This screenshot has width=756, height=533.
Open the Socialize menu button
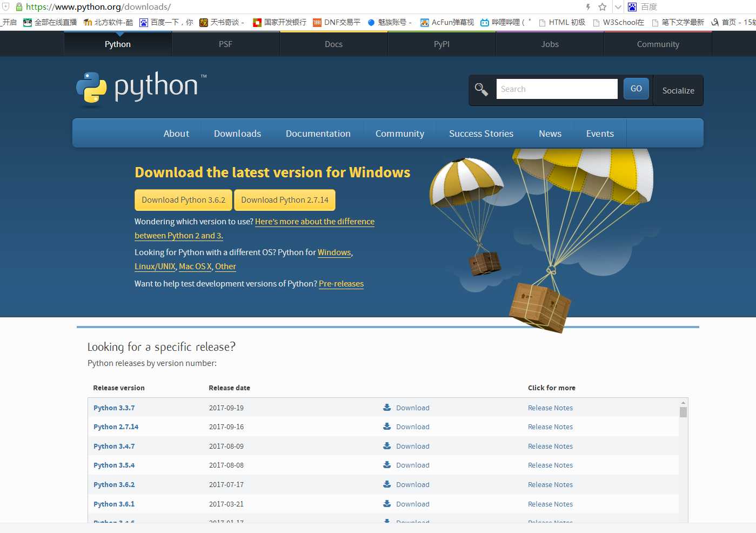(678, 90)
